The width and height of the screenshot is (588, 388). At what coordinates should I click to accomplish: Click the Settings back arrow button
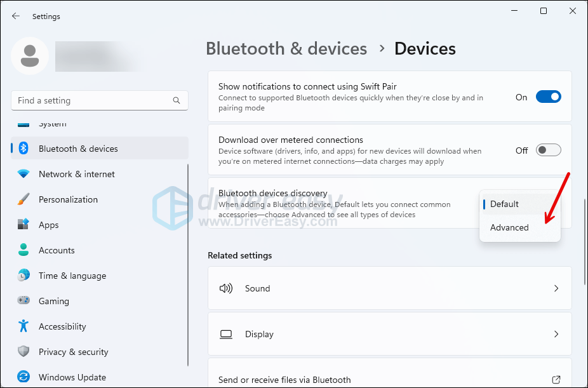[16, 17]
